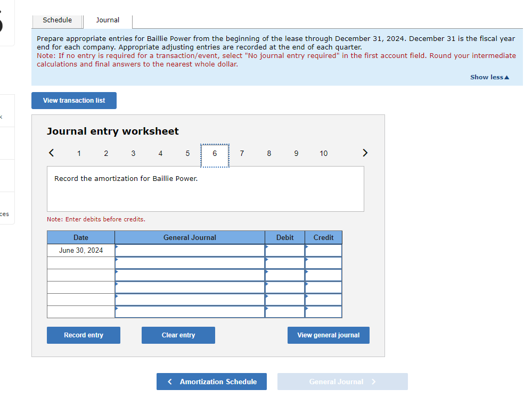Click the Clear entry button

(178, 335)
